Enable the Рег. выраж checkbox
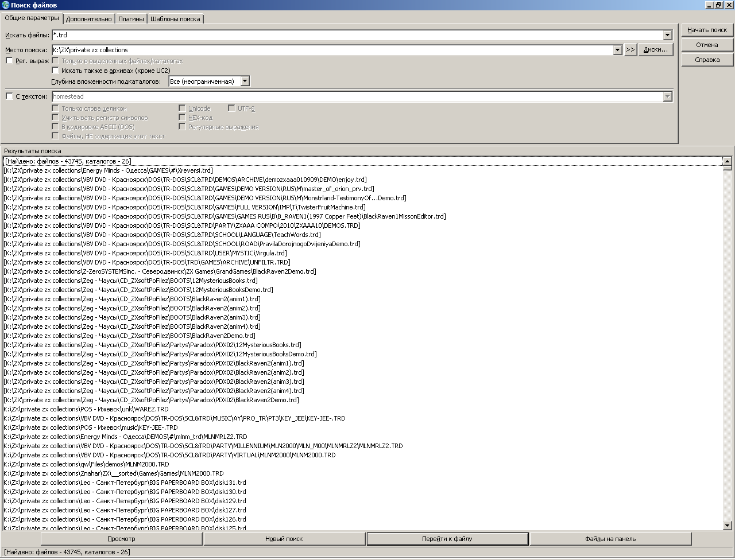The width and height of the screenshot is (735, 560). [9, 61]
